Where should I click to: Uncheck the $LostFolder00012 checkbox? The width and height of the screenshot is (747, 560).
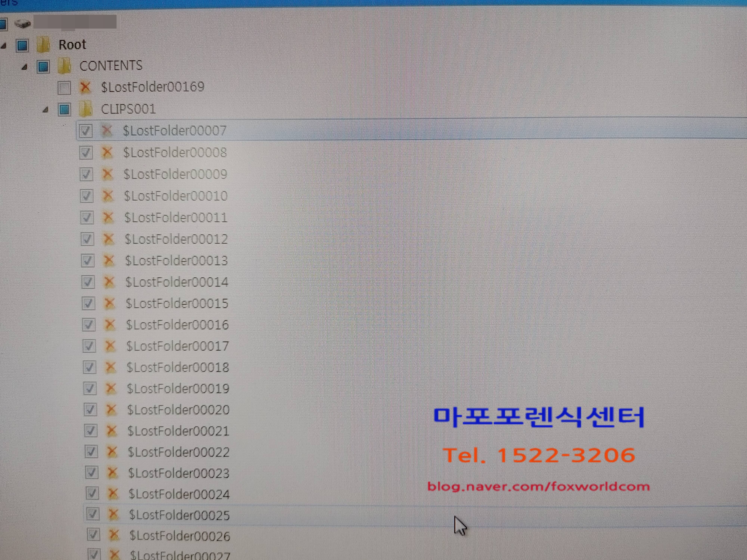(87, 239)
